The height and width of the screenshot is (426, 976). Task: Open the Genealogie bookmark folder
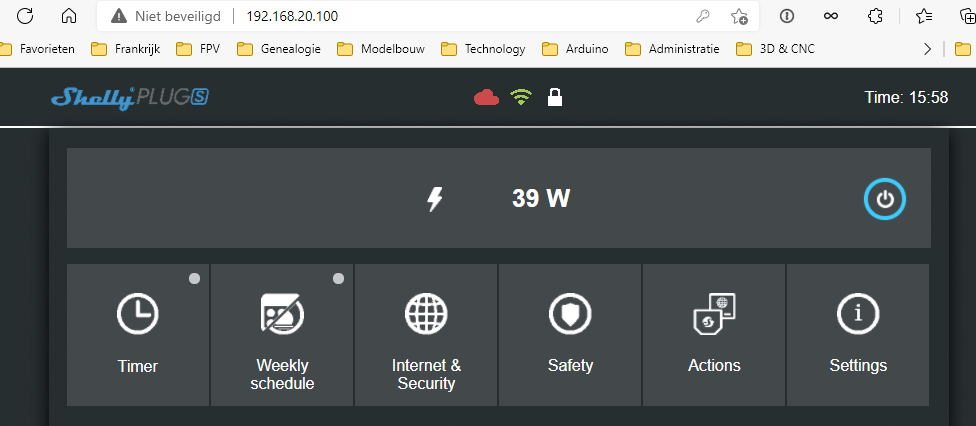pos(279,49)
